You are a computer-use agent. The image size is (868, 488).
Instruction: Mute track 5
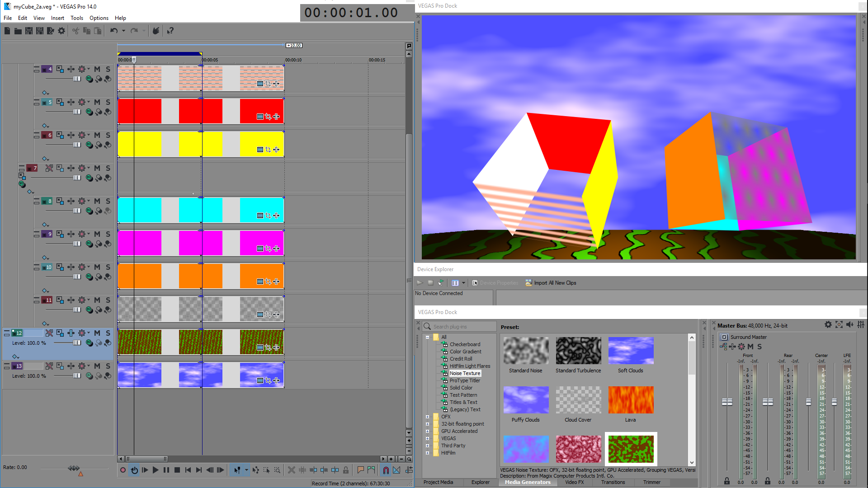(97, 102)
